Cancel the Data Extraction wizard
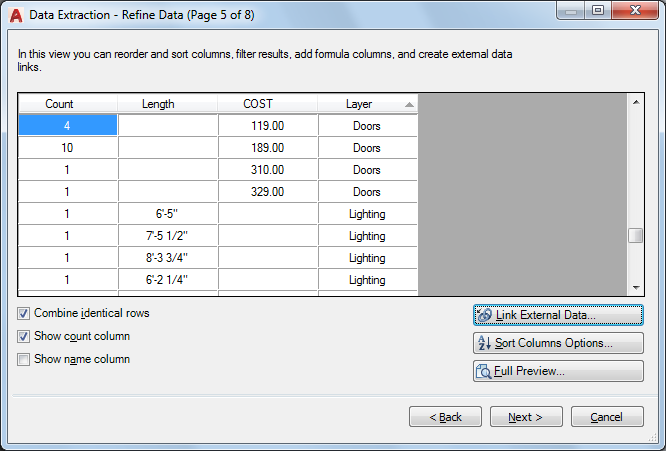This screenshot has width=666, height=451. (x=606, y=417)
